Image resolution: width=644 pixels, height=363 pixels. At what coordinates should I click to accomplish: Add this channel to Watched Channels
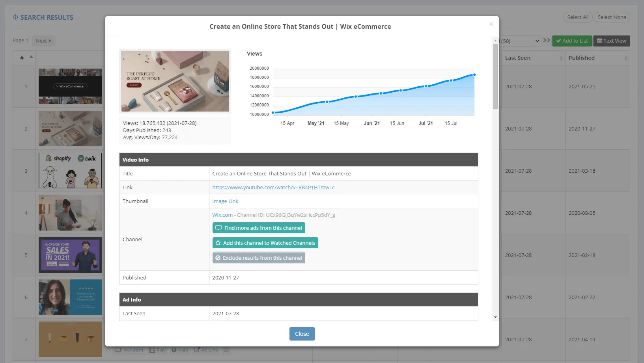[265, 243]
